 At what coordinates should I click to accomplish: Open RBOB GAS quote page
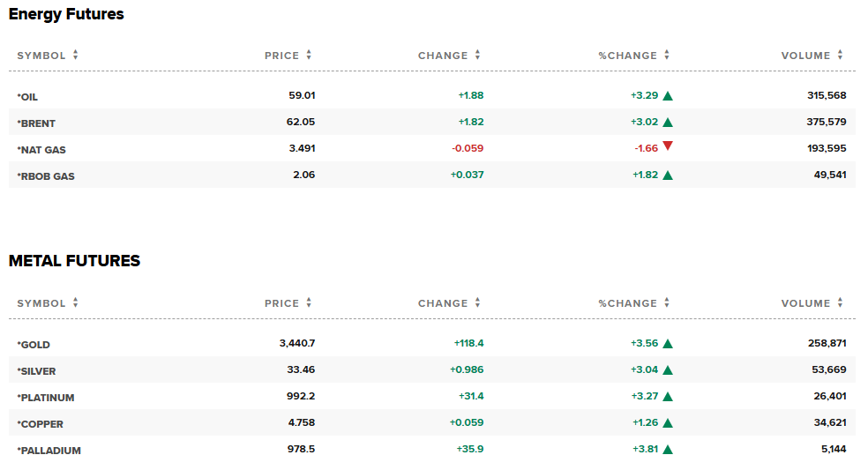[x=46, y=176]
